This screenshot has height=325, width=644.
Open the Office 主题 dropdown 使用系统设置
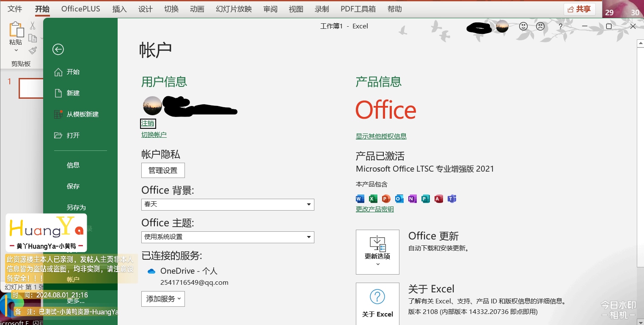point(228,237)
